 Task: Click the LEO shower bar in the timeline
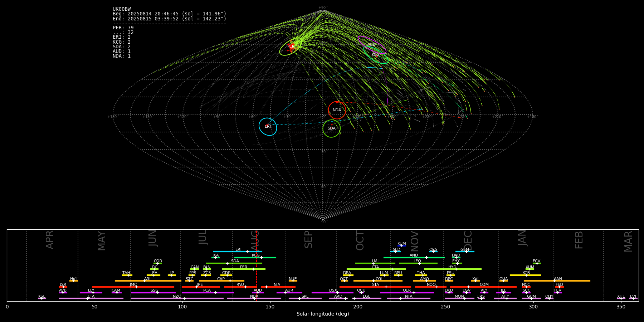tap(418, 263)
